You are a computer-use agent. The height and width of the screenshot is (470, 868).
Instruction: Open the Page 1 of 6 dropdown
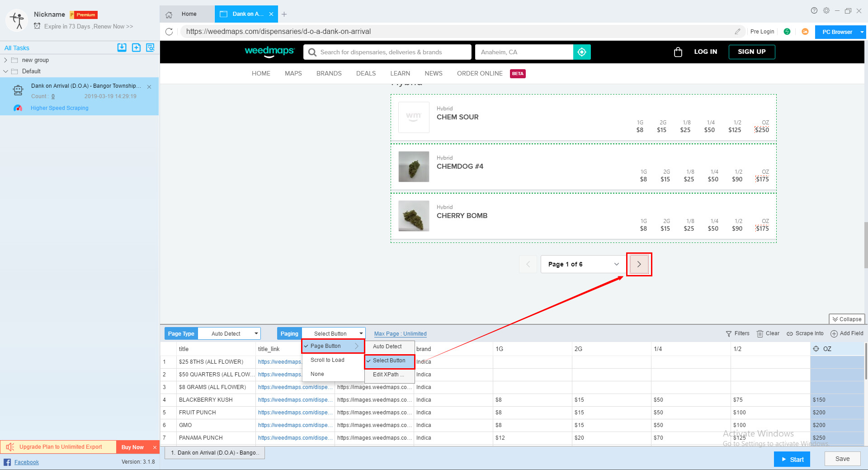(583, 264)
